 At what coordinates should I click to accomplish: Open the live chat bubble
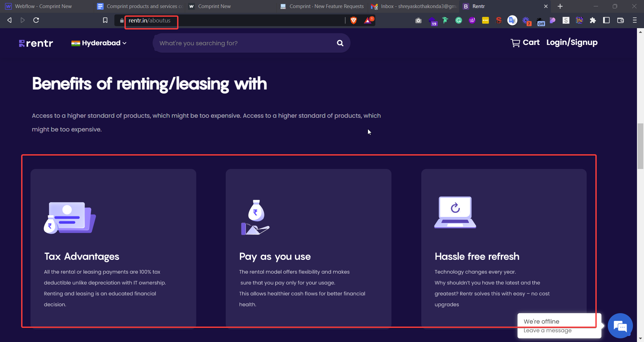[x=620, y=326]
